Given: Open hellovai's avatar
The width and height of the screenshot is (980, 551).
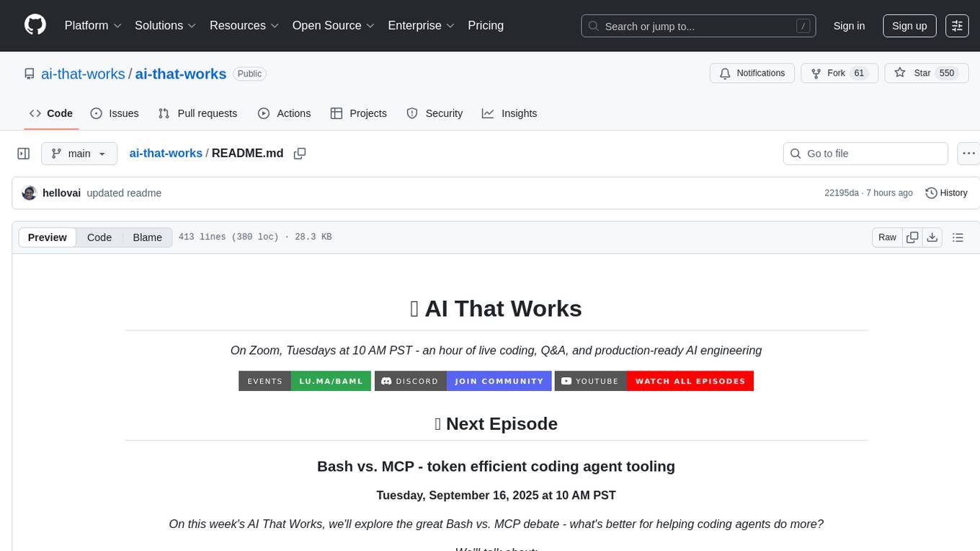Looking at the screenshot, I should tap(30, 193).
